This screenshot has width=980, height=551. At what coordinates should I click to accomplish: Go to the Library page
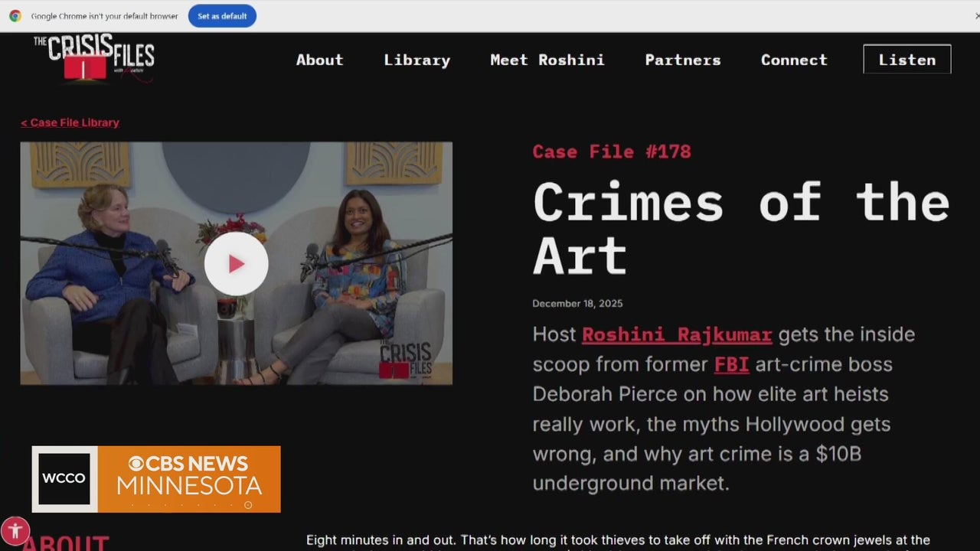click(x=416, y=60)
